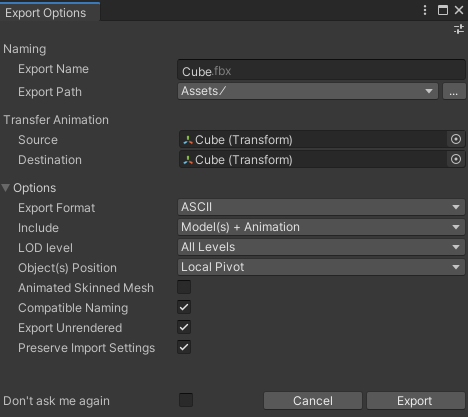Viewport: 468px width, 417px height.
Task: Click the Source Cube Transform icon
Action: (188, 140)
